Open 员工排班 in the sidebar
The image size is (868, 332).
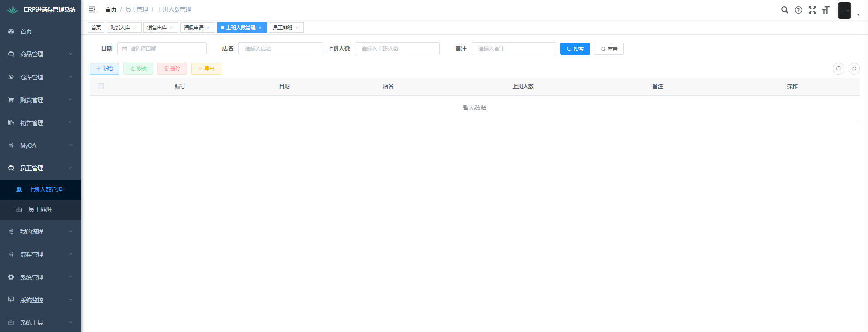41,210
